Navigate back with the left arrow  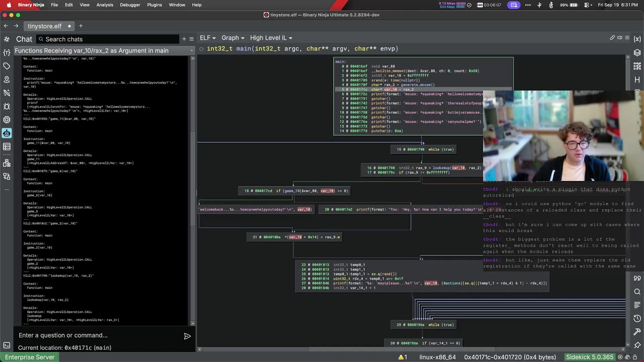coord(6,26)
